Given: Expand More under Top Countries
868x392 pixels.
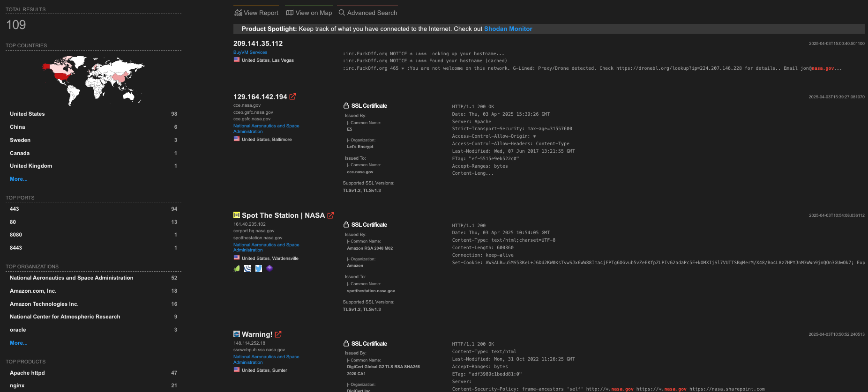Looking at the screenshot, I should 19,179.
